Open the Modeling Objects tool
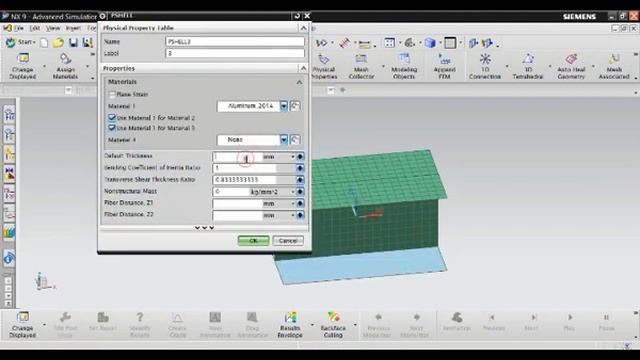 [404, 66]
